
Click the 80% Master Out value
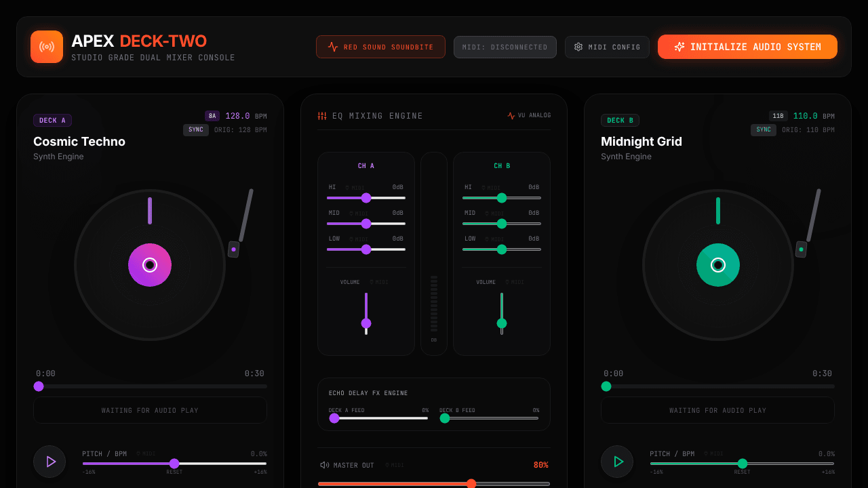coord(540,465)
